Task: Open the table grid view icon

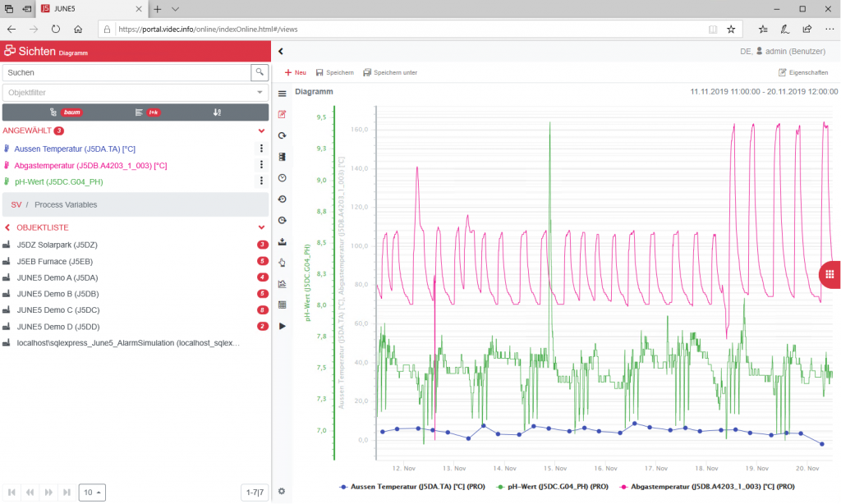Action: [x=282, y=305]
